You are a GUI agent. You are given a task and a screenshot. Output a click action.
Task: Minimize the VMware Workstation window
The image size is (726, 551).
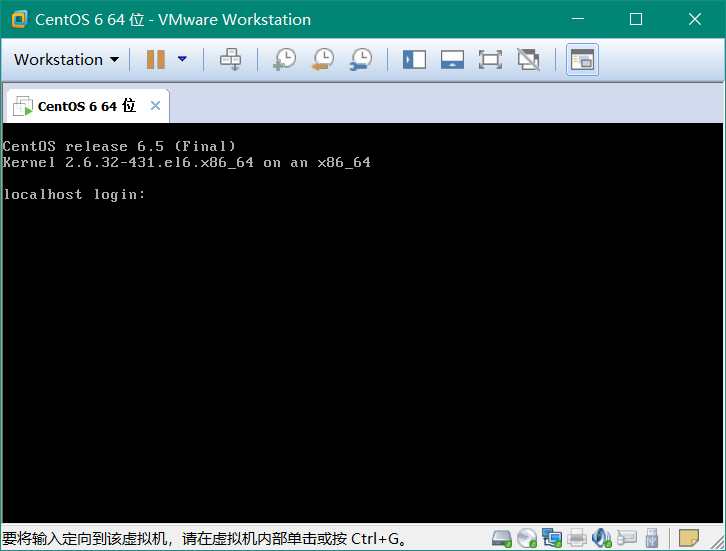[578, 19]
